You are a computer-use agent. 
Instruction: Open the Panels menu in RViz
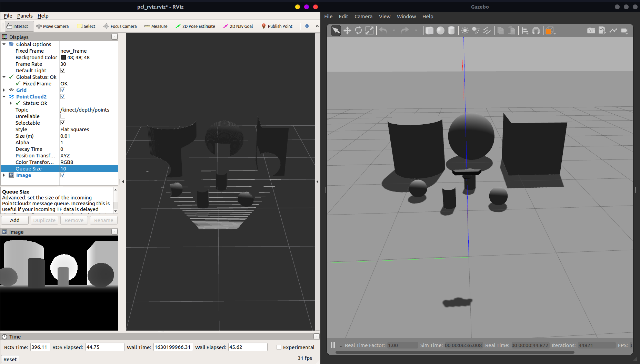click(24, 16)
